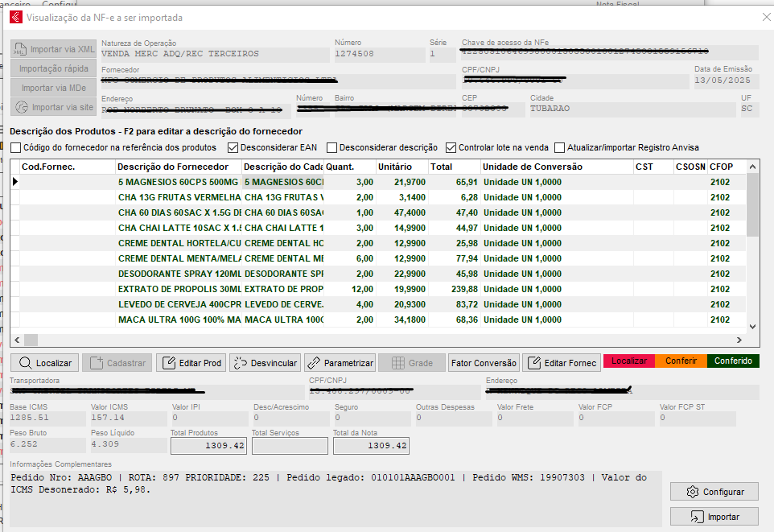
Task: Click the Desvincular unlink icon button
Action: click(240, 363)
